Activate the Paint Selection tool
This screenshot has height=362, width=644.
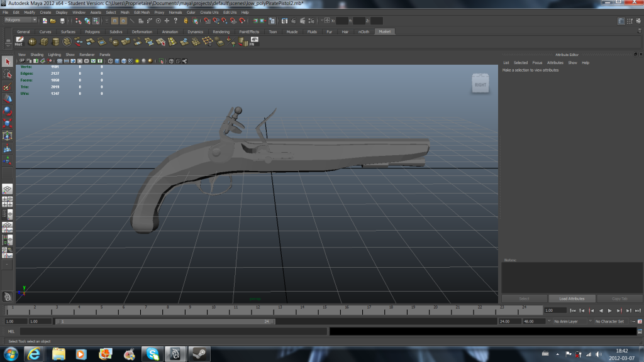pyautogui.click(x=7, y=86)
